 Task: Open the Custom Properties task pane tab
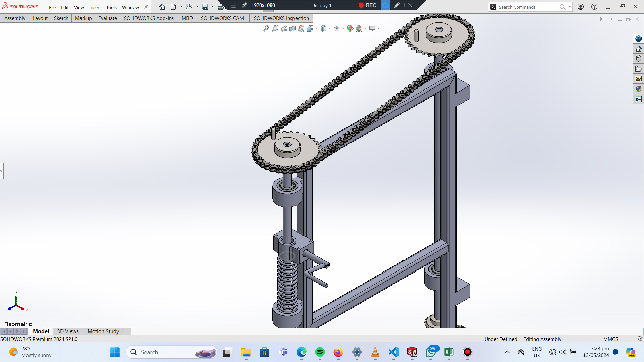coord(638,99)
